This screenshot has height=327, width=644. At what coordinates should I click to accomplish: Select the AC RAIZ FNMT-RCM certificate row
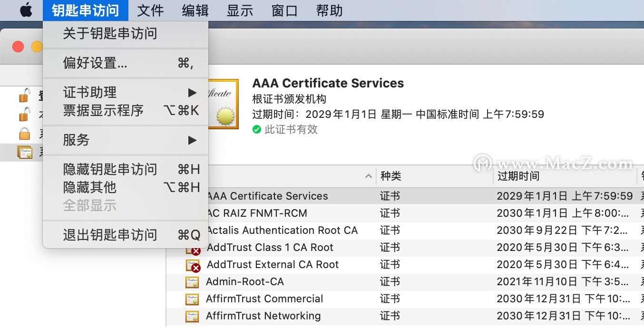pyautogui.click(x=405, y=213)
